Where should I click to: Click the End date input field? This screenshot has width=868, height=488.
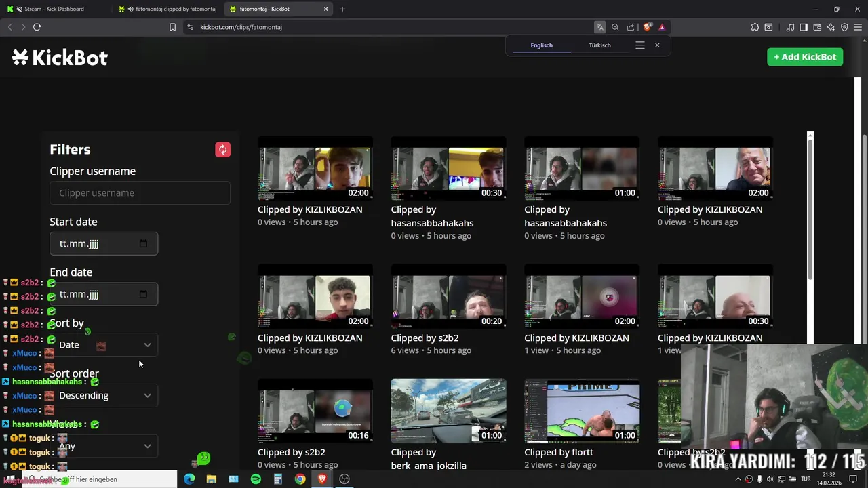(x=104, y=294)
